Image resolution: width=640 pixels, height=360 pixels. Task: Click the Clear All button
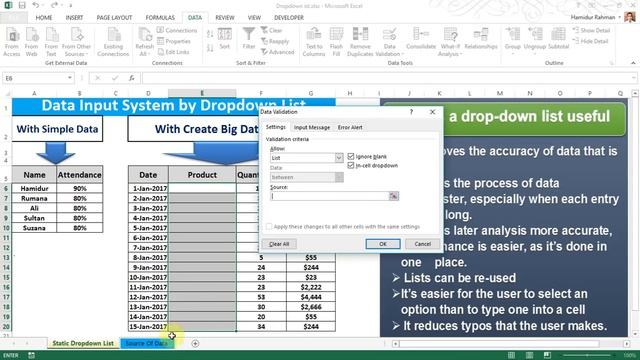point(279,244)
